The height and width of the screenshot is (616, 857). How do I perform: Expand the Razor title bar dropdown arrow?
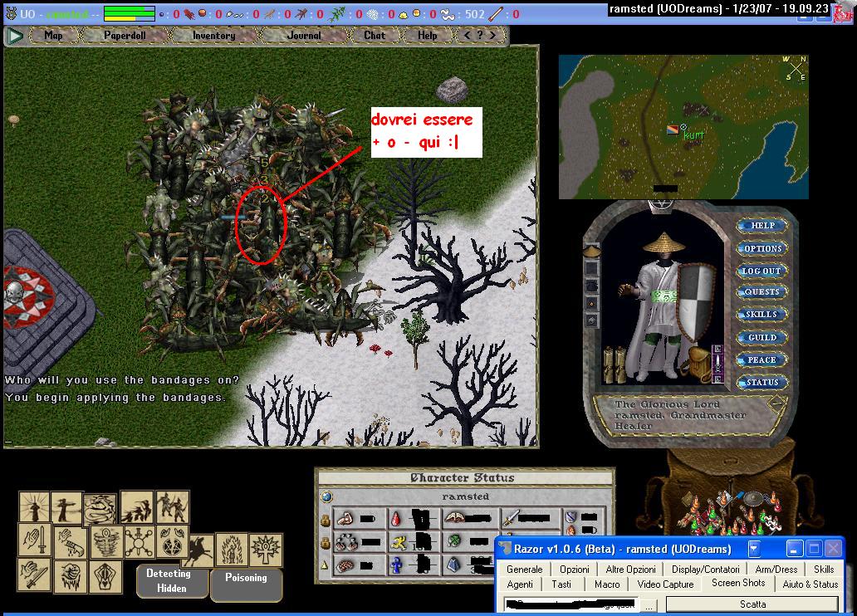(754, 549)
